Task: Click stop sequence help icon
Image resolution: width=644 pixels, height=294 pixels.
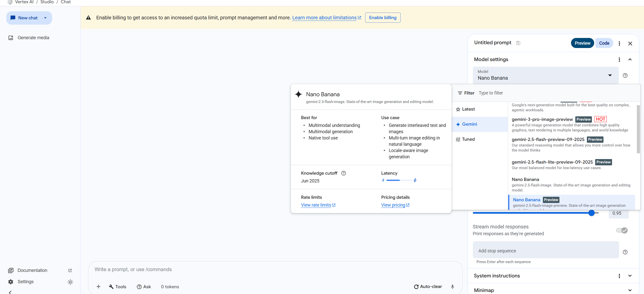Action: [625, 252]
